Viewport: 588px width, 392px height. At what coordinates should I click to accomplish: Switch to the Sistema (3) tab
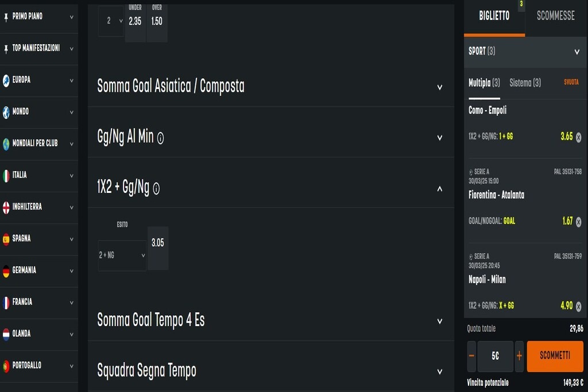click(525, 83)
